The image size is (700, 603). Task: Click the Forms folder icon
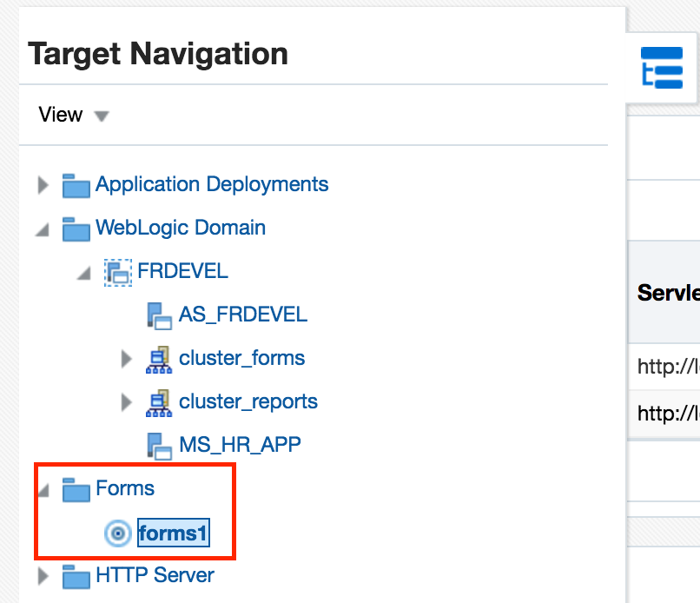point(76,488)
